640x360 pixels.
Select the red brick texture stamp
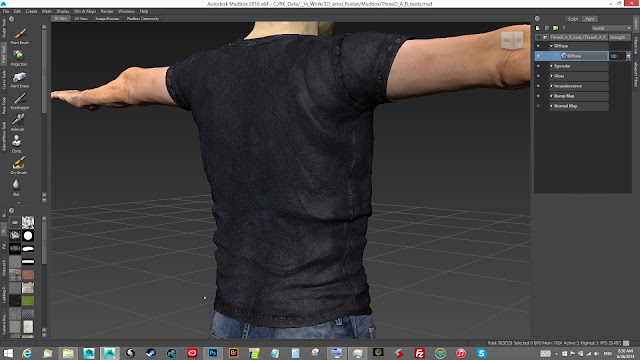(28, 275)
